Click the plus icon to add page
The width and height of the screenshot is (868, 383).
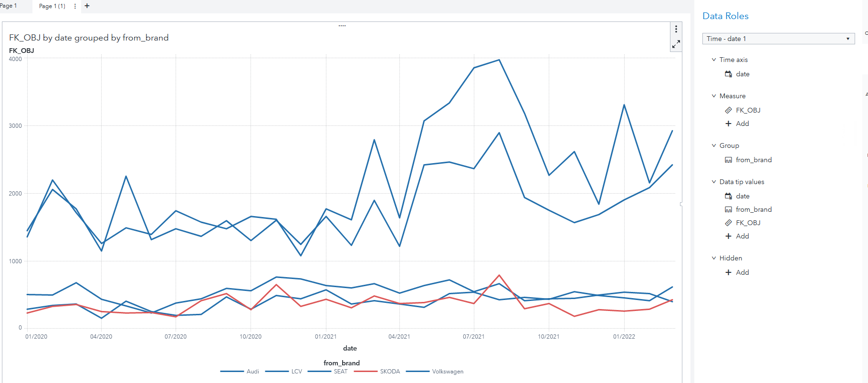[x=87, y=6]
